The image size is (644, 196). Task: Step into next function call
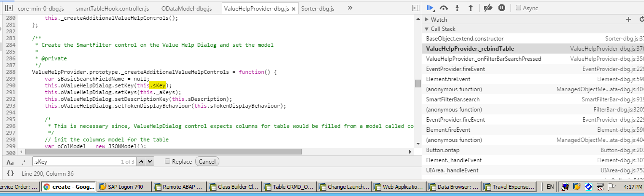(457, 8)
